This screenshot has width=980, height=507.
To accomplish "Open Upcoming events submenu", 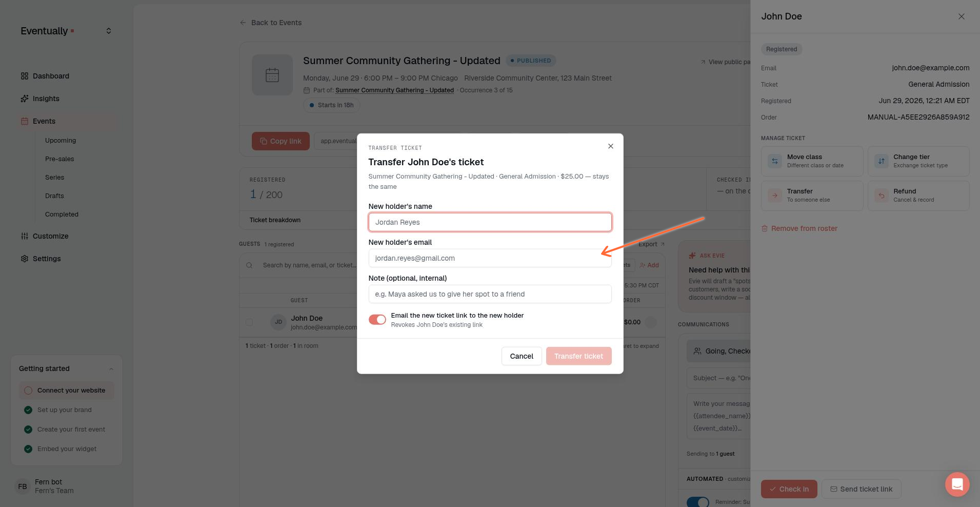I will click(x=61, y=141).
